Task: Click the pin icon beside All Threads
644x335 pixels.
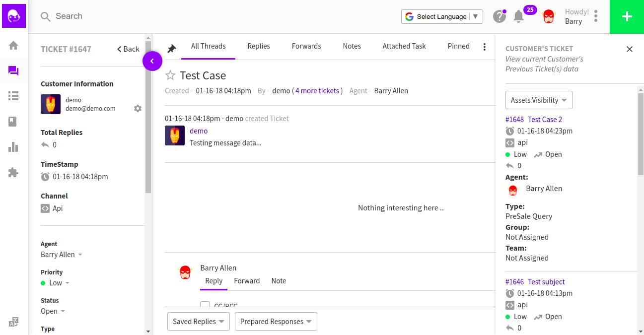Action: pyautogui.click(x=171, y=49)
